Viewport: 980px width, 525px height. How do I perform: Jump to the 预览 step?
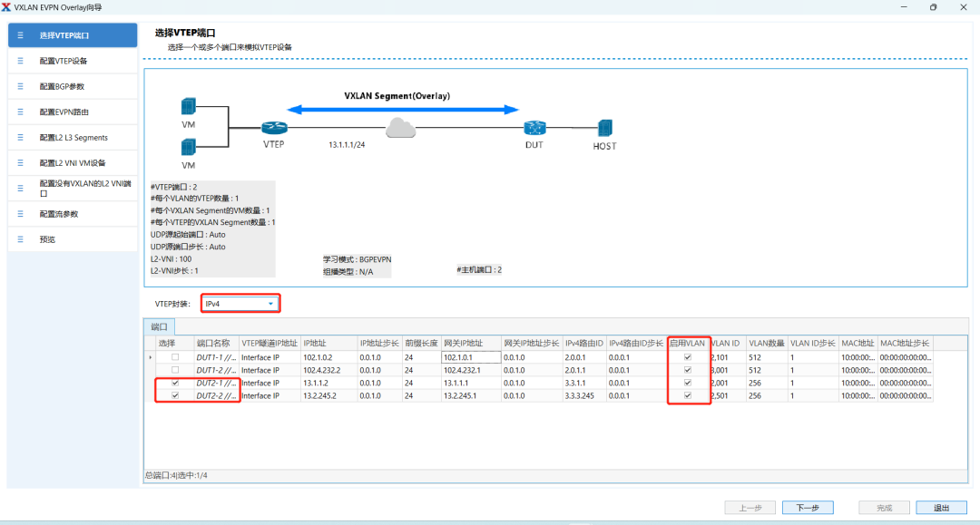(x=73, y=239)
